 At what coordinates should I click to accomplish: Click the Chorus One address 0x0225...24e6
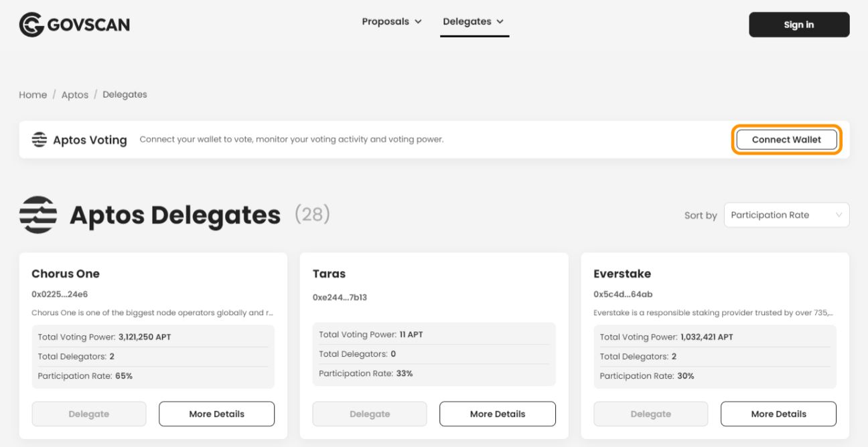coord(60,294)
